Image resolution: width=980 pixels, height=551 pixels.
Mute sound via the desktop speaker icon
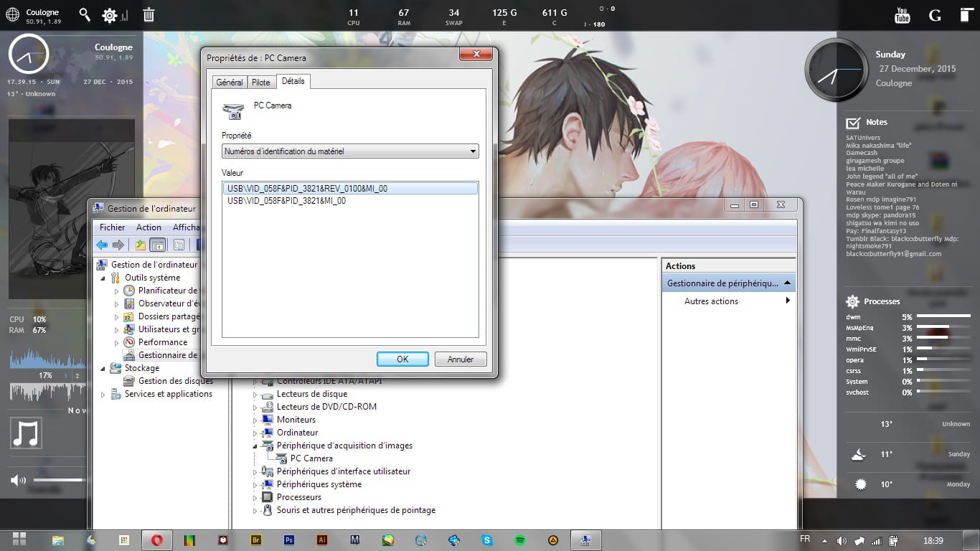[18, 480]
